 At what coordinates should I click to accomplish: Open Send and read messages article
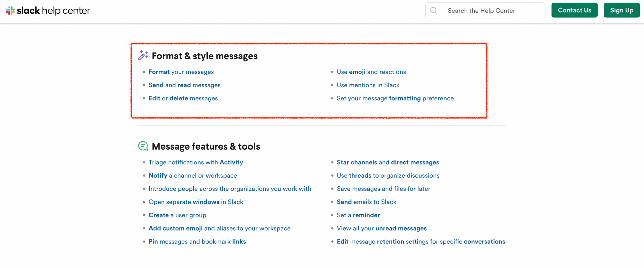185,85
